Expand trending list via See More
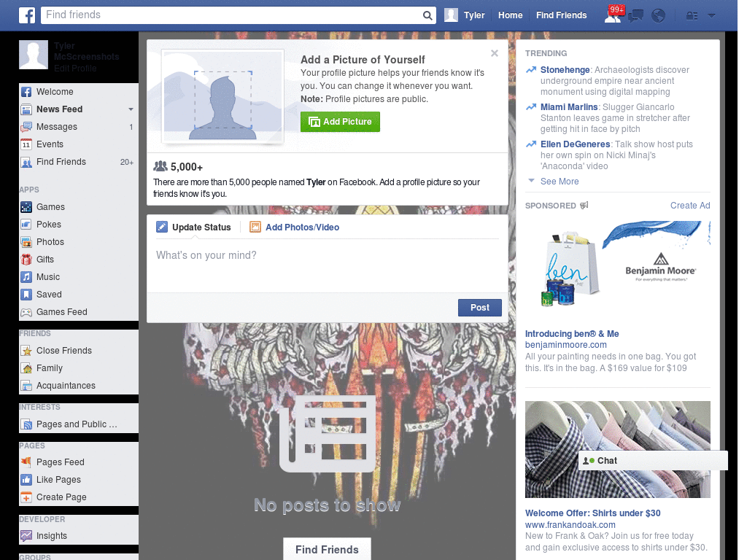The height and width of the screenshot is (560, 747). 560,182
